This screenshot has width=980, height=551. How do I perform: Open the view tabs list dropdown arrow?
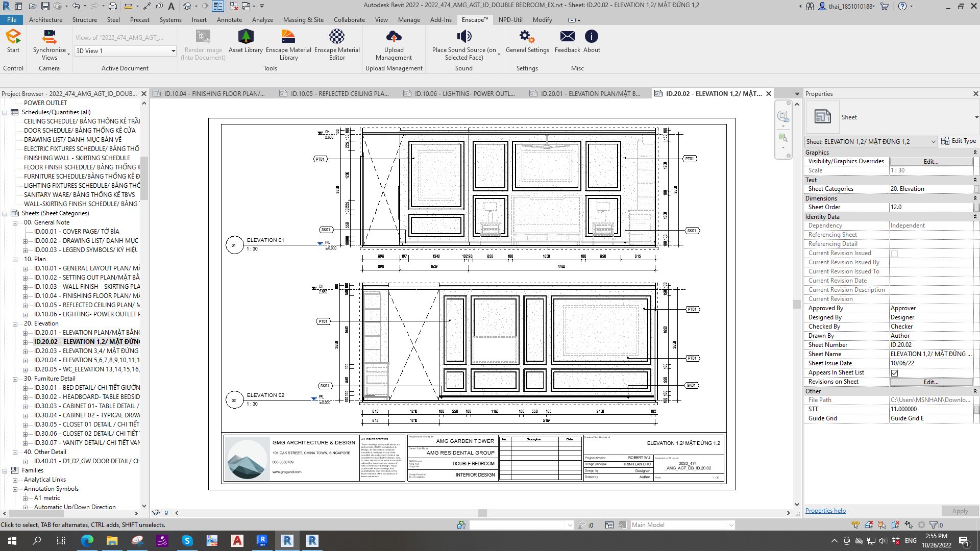pos(797,94)
